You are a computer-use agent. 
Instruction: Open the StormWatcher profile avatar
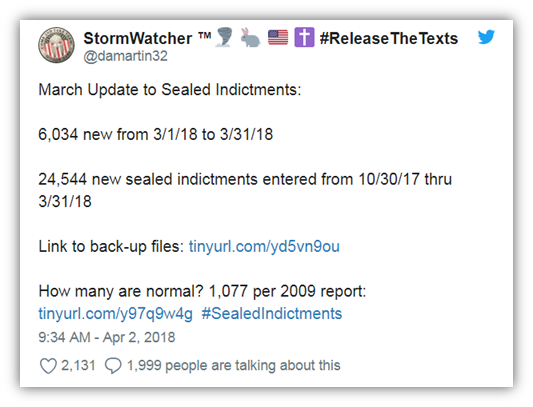coord(56,45)
